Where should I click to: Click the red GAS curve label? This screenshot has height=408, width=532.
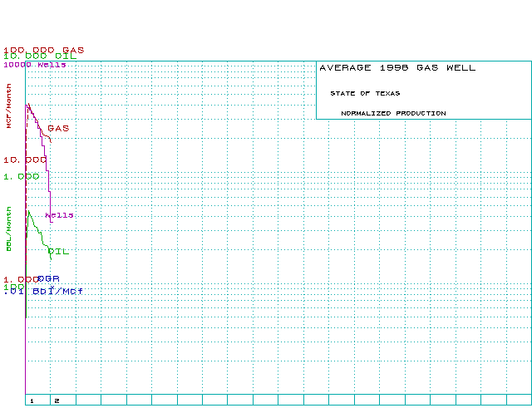pyautogui.click(x=58, y=129)
